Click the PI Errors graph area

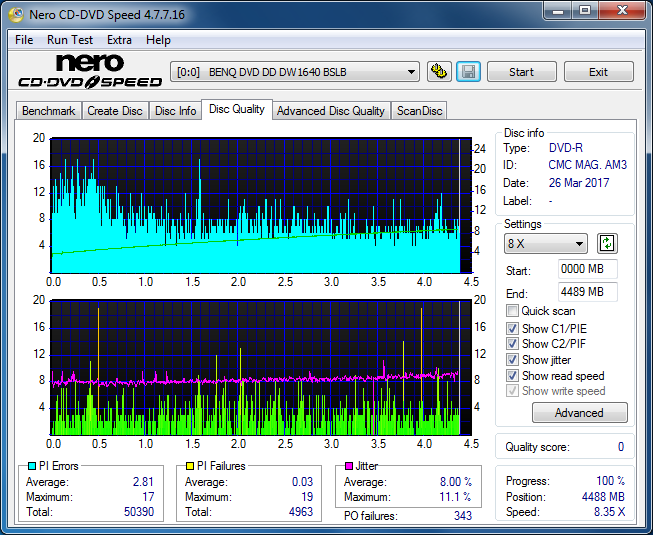pos(261,205)
